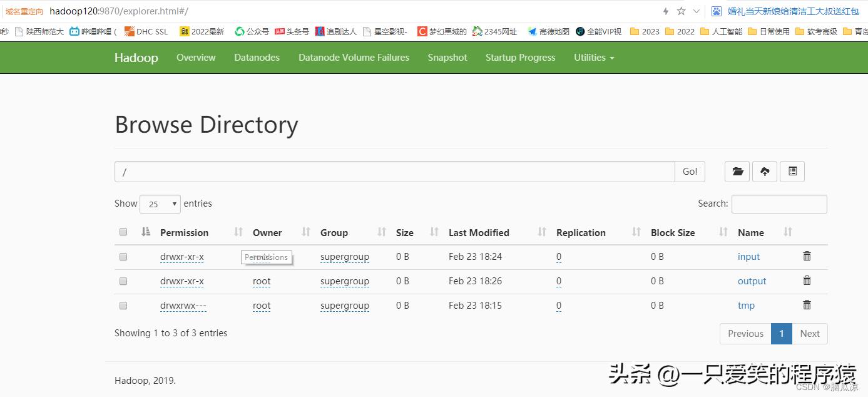This screenshot has height=397, width=868.
Task: Check the checkbox for the tmp row
Action: point(123,306)
